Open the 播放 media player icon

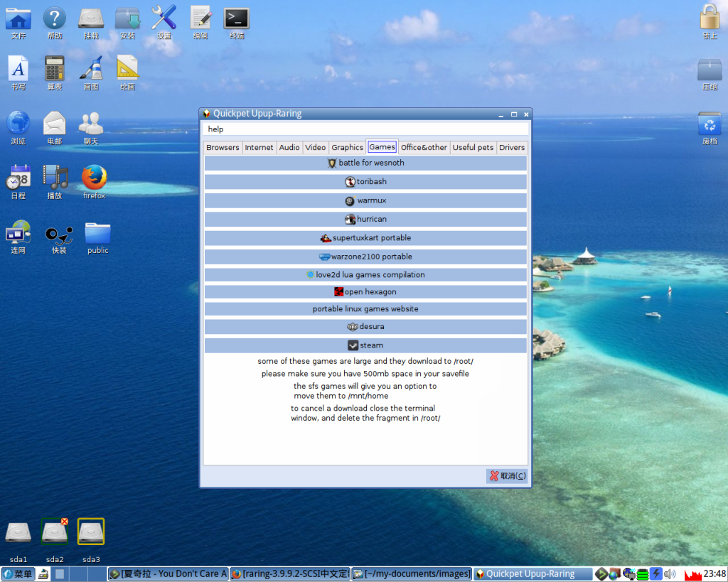tap(55, 177)
